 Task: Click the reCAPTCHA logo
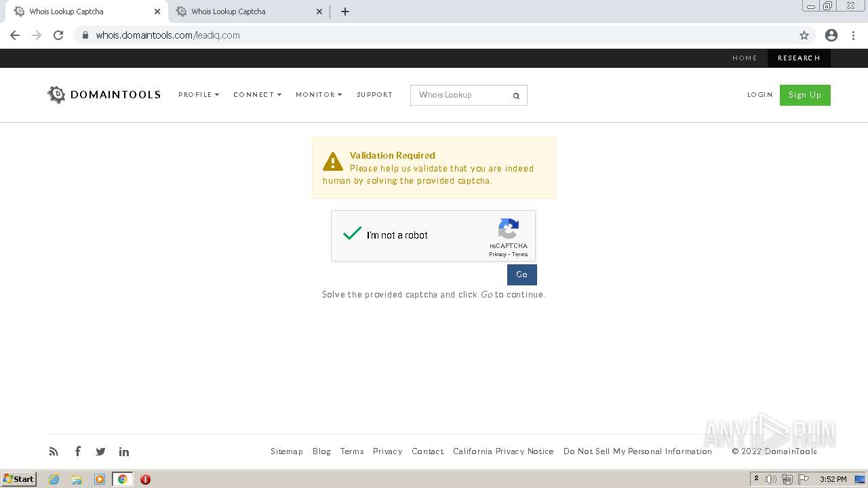point(509,228)
